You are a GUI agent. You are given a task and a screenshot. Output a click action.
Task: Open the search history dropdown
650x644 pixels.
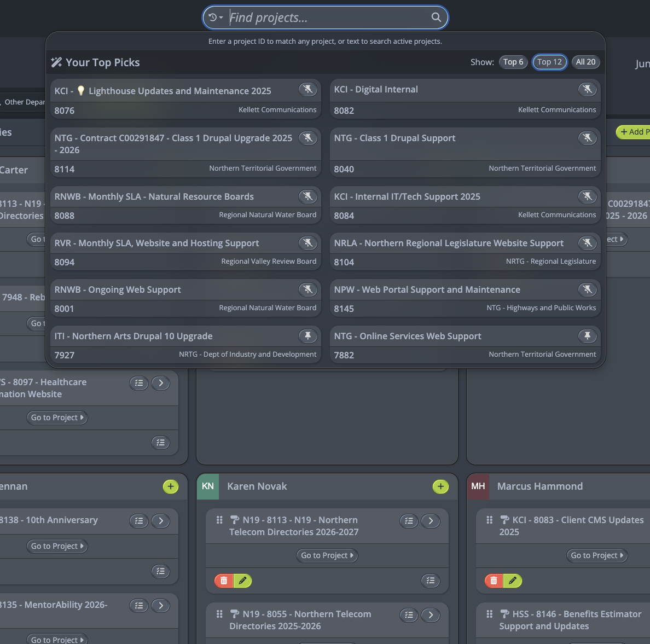[x=216, y=18]
